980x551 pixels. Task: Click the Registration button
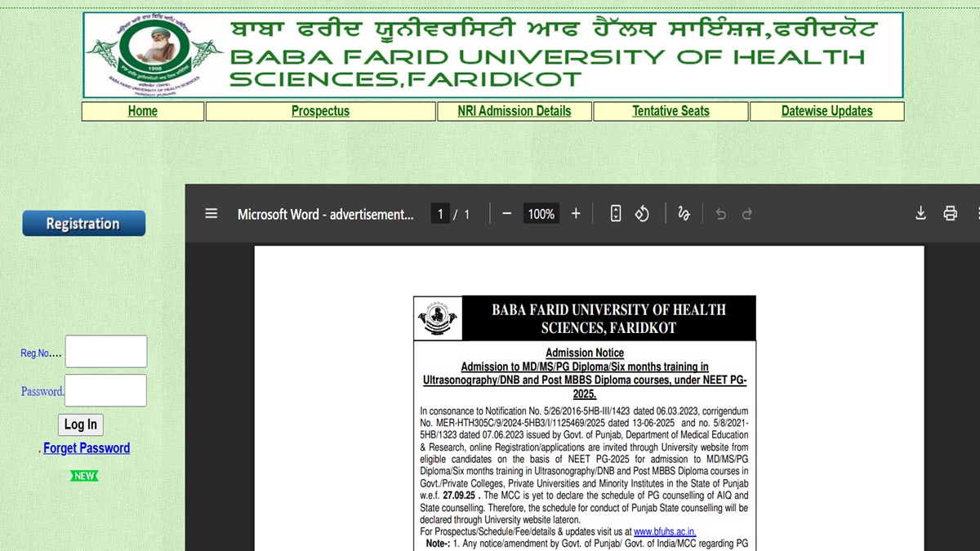click(83, 223)
